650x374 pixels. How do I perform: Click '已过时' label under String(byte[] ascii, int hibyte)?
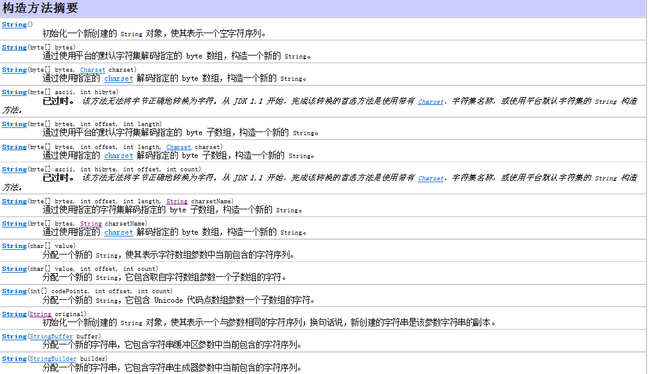[58, 101]
